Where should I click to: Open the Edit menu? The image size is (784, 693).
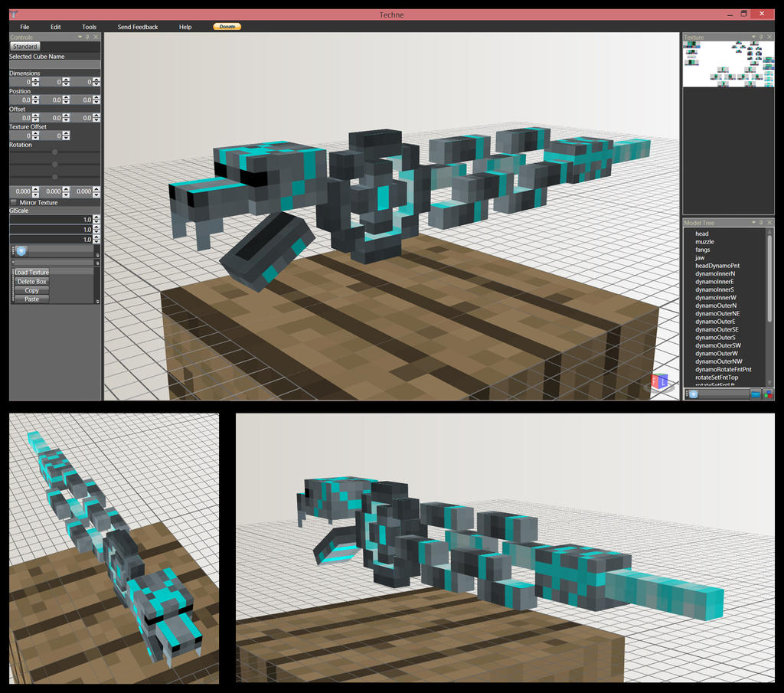coord(55,27)
